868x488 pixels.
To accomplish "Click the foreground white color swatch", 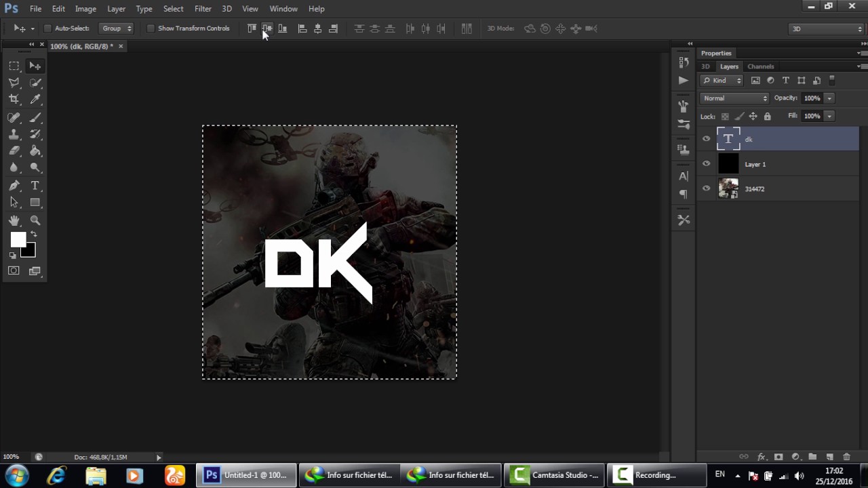I will click(18, 239).
